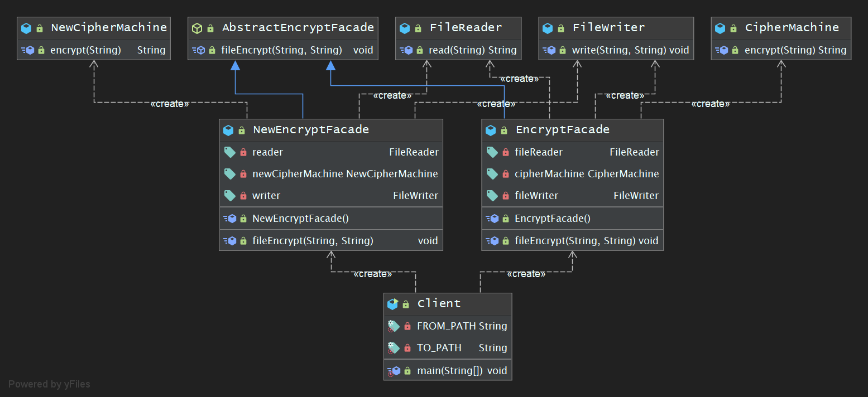The width and height of the screenshot is (868, 397).
Task: Click the constant field icon of FROM_PATH
Action: coord(394,326)
